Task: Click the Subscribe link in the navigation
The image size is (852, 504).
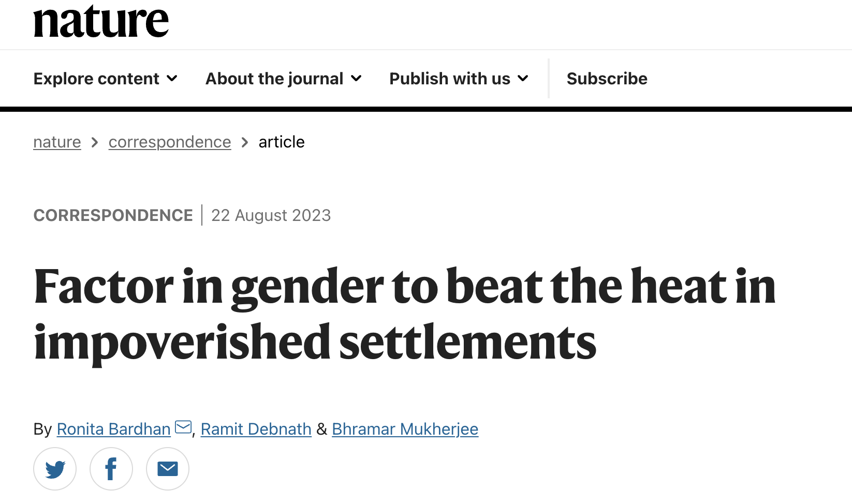Action: click(x=607, y=79)
